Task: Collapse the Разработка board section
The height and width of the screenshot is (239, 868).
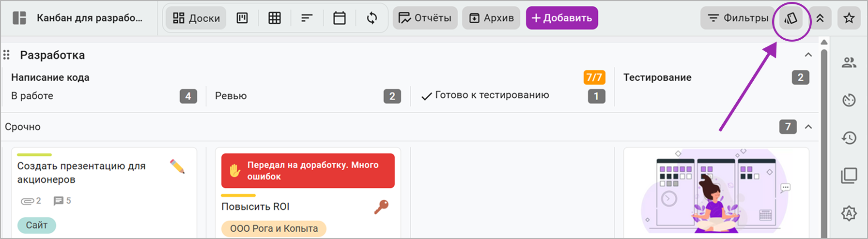Action: (808, 55)
